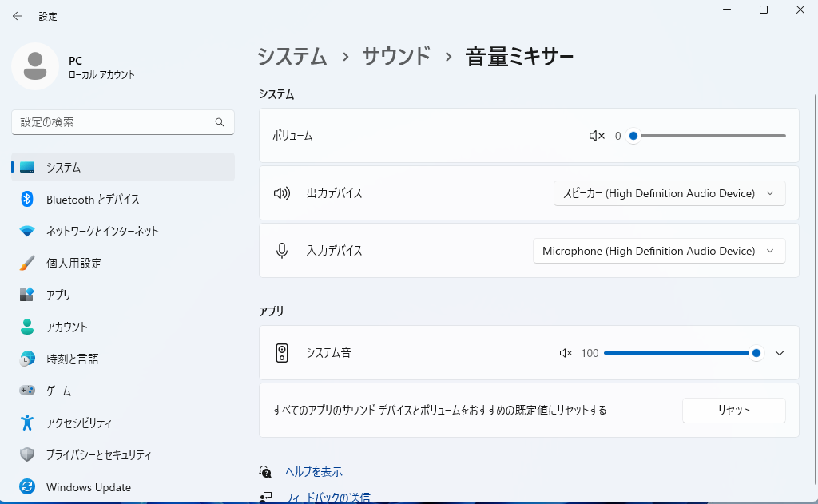Go back to サウンド breadcrumb
Image resolution: width=818 pixels, height=504 pixels.
(396, 57)
